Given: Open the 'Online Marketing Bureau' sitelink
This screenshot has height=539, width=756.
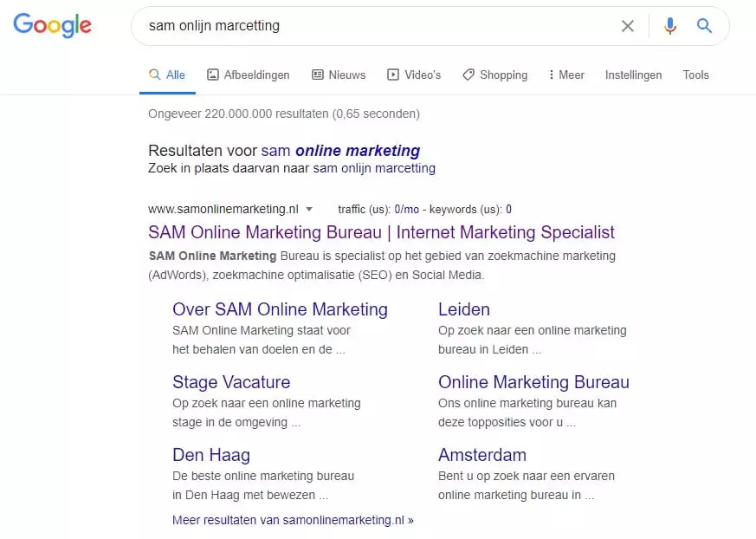Looking at the screenshot, I should (x=533, y=382).
